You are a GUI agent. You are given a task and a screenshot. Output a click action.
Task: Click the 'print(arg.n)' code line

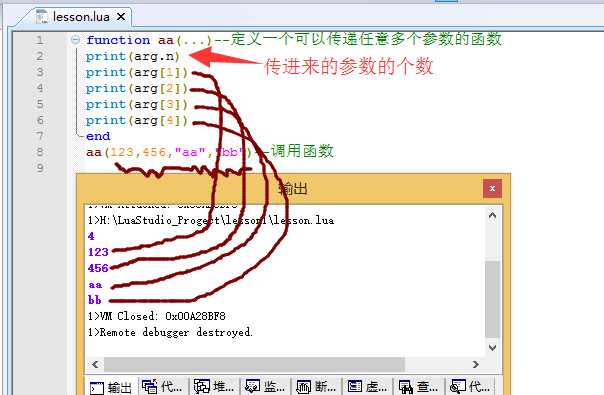pos(133,57)
